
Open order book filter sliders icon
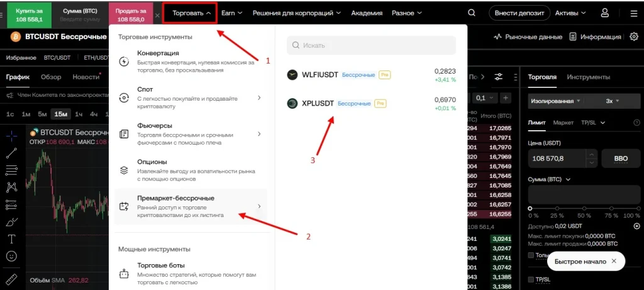[499, 77]
